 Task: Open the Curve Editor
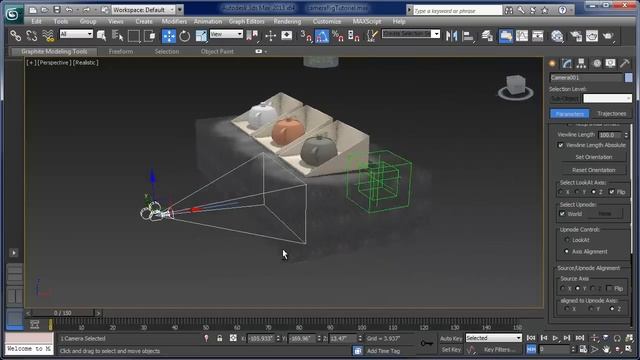coord(522,36)
